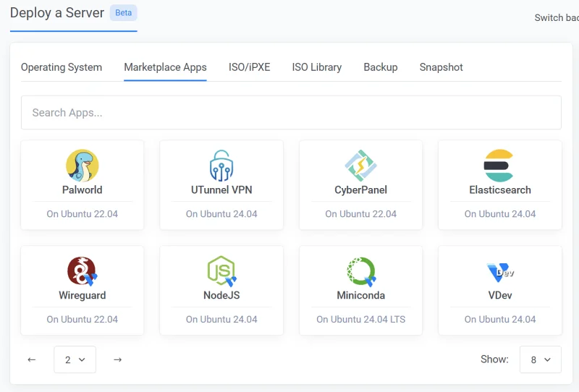The image size is (579, 392).
Task: Open the ISO/iPXE tab
Action: [249, 67]
